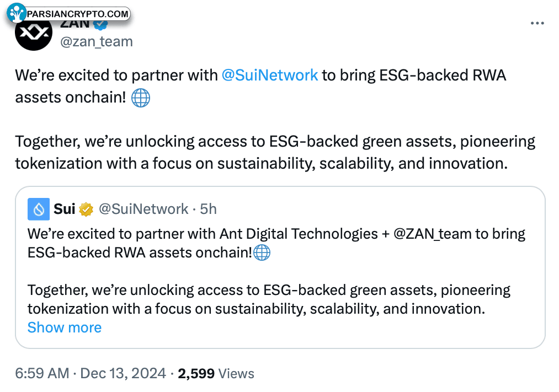
Task: Open the @SuiNetwork mention link
Action: 269,76
